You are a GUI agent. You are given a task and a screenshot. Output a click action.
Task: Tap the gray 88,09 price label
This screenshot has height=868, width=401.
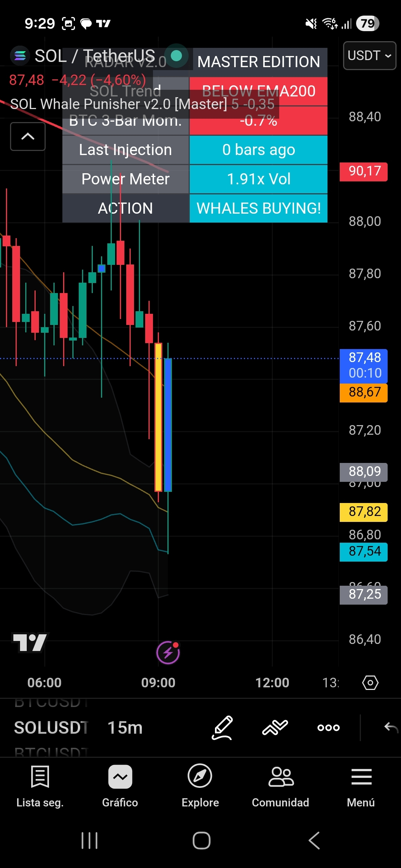pyautogui.click(x=364, y=472)
